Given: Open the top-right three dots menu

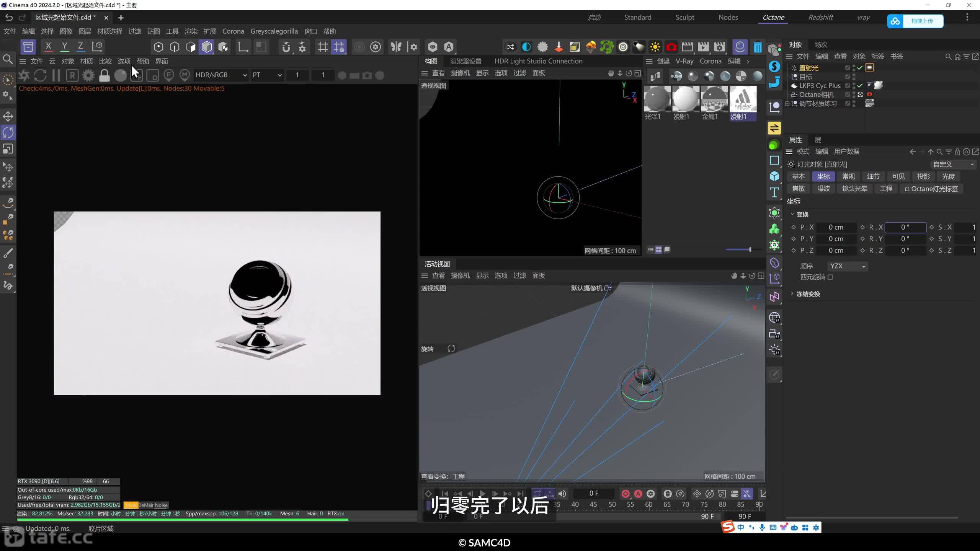Looking at the screenshot, I should pos(967,17).
